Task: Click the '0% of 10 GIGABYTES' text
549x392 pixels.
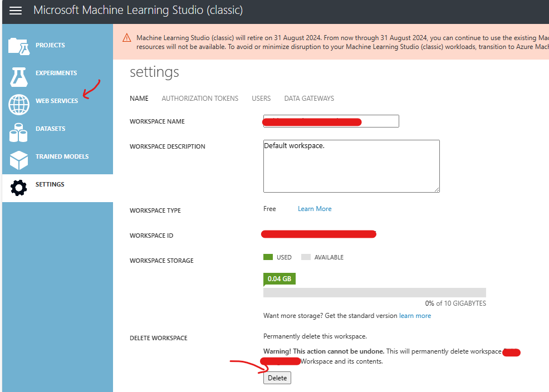Action: [x=455, y=303]
